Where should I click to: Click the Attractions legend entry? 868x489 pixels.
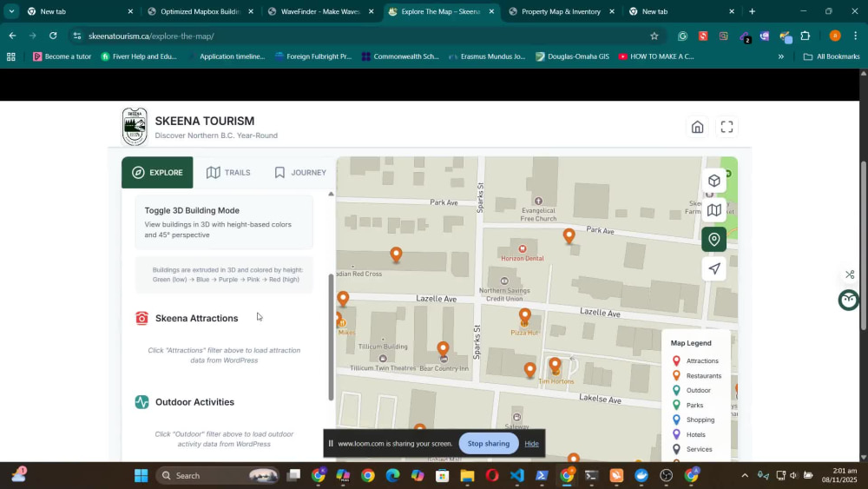coord(695,361)
